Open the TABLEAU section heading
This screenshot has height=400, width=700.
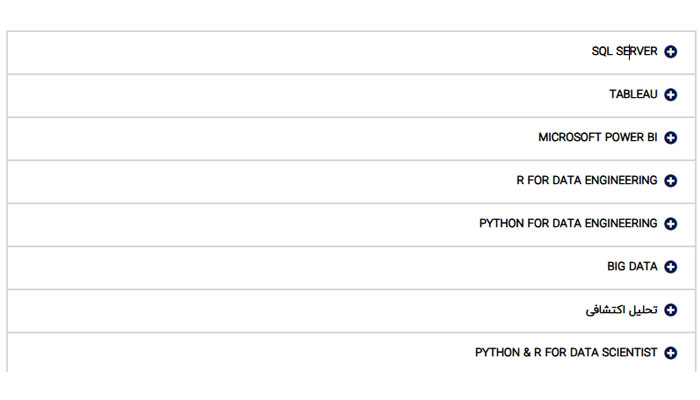633,94
